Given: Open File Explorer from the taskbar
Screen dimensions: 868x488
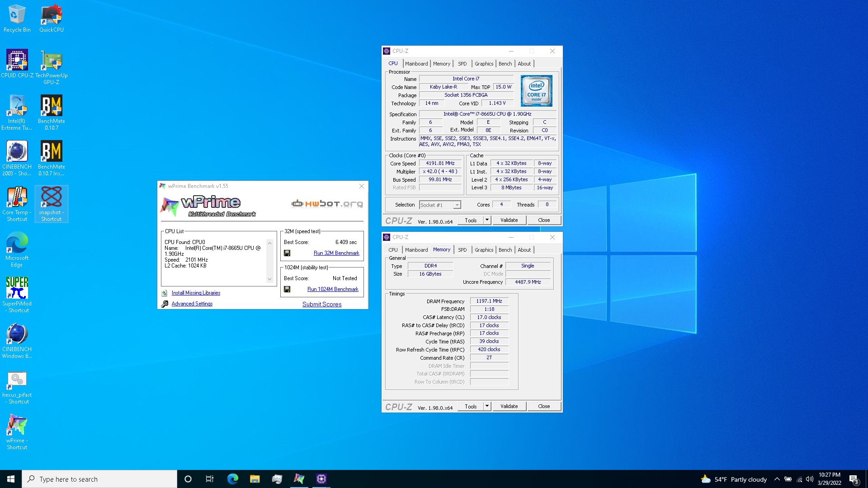Looking at the screenshot, I should (x=255, y=479).
